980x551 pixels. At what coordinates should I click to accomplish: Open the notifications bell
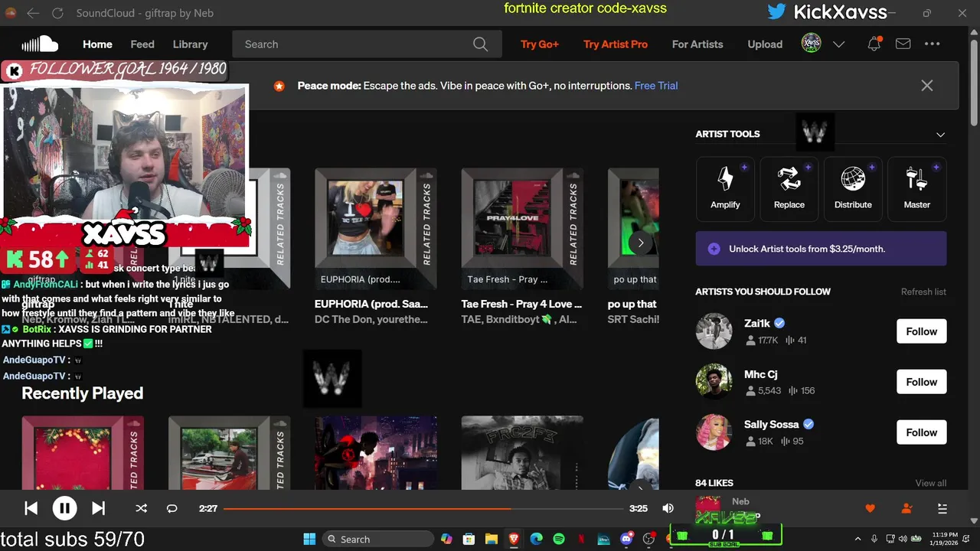pyautogui.click(x=874, y=44)
